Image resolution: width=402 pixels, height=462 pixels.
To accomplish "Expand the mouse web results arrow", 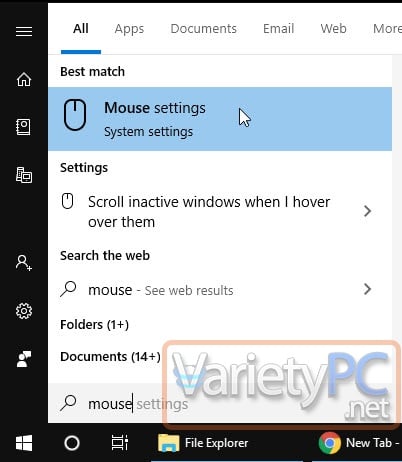I will click(x=367, y=289).
